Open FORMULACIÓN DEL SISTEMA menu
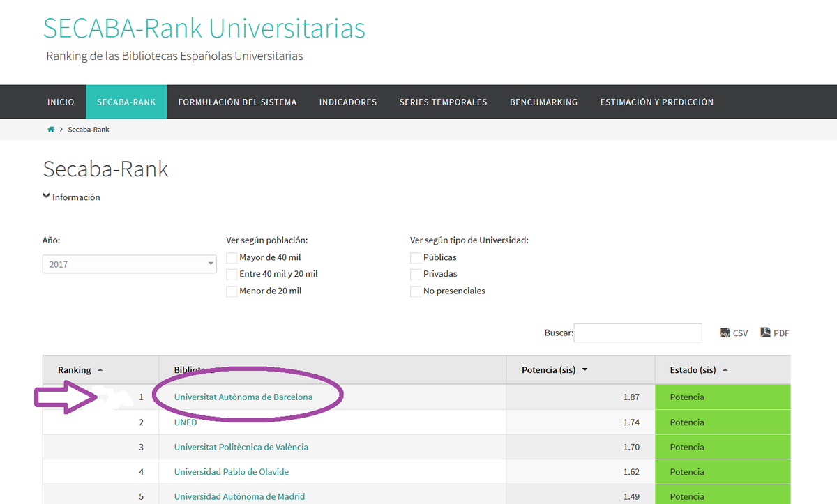The image size is (837, 504). (x=237, y=102)
